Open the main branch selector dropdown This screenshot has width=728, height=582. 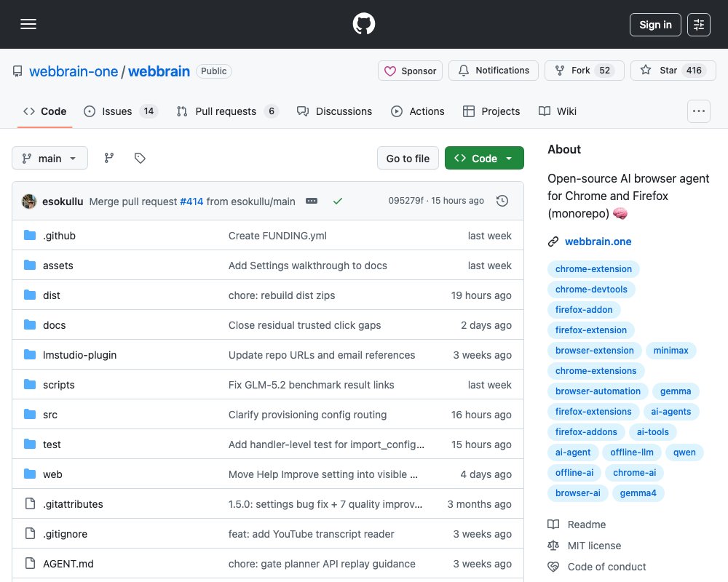coord(50,159)
